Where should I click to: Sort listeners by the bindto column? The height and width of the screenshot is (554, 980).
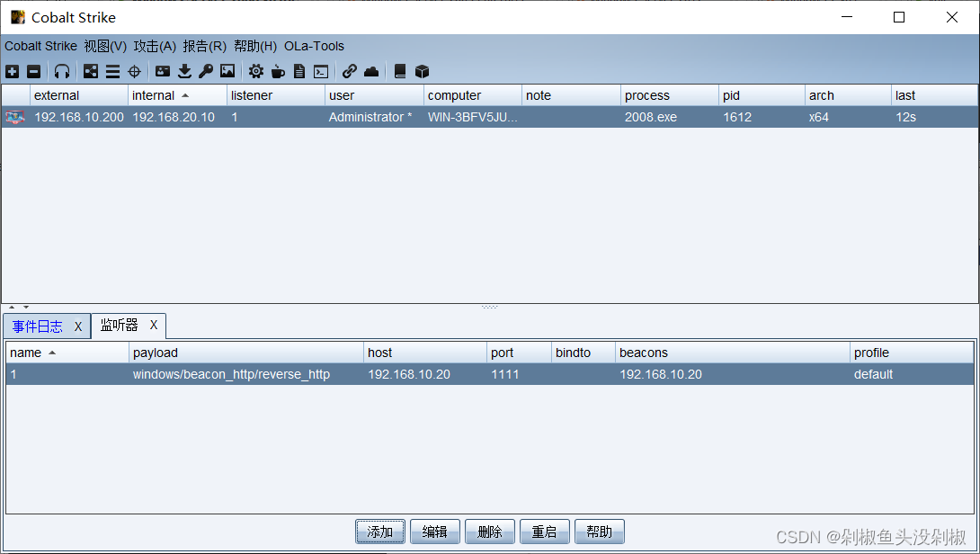click(584, 353)
